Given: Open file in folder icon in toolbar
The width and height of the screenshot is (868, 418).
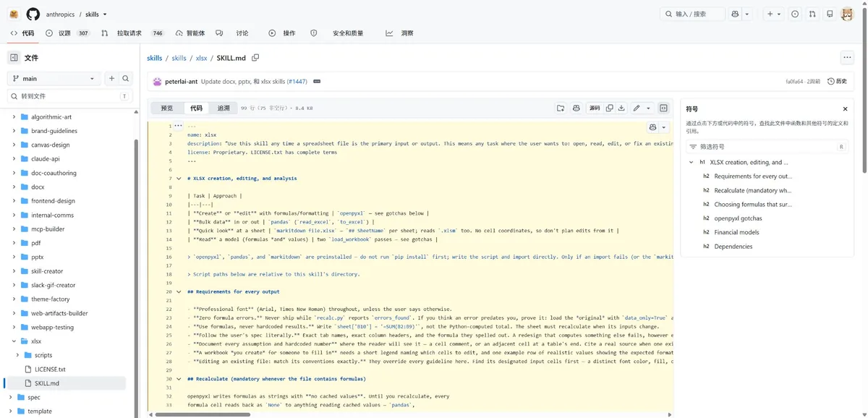Looking at the screenshot, I should (x=561, y=108).
